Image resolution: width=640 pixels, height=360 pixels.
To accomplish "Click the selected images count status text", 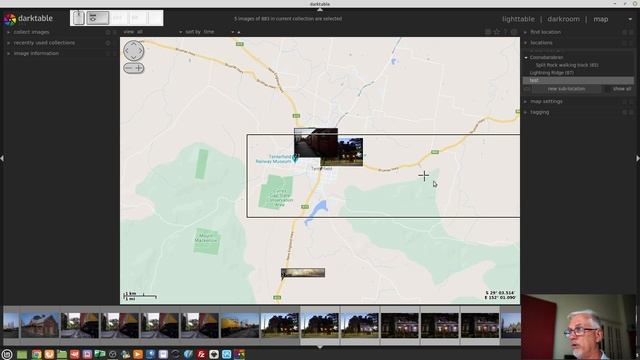I will click(x=288, y=19).
